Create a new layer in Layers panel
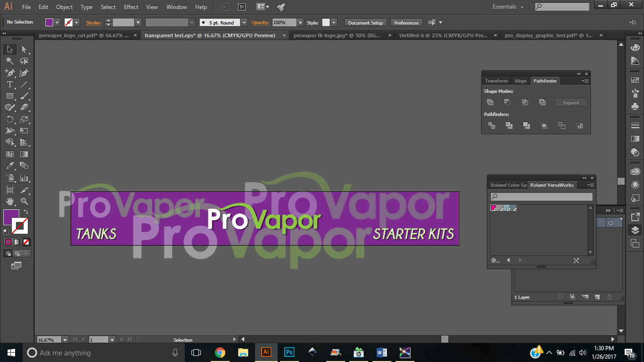 click(597, 297)
